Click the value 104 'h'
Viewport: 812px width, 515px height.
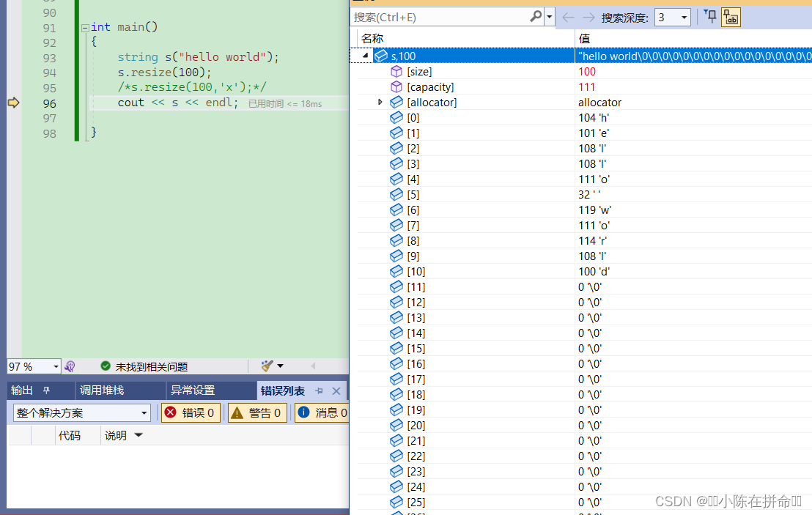(x=594, y=117)
